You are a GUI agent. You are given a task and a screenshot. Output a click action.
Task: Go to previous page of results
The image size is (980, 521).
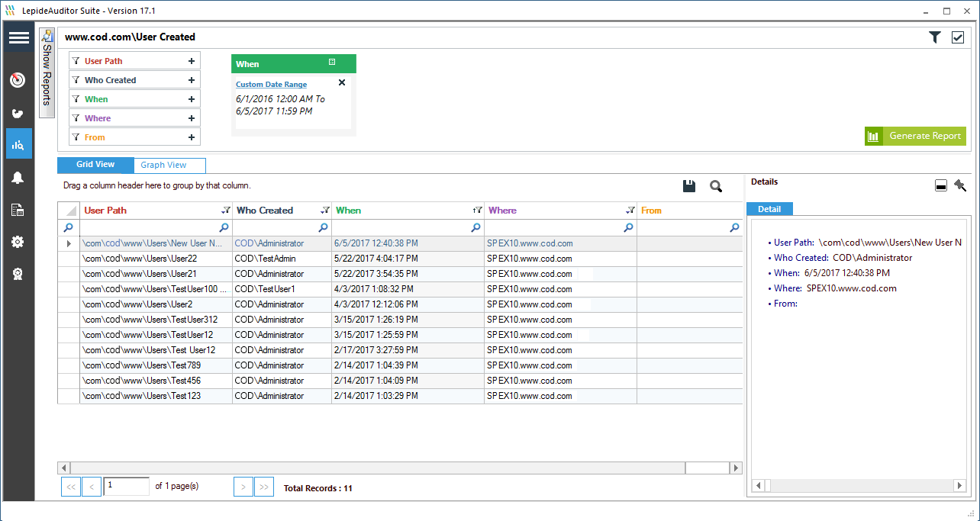[92, 487]
